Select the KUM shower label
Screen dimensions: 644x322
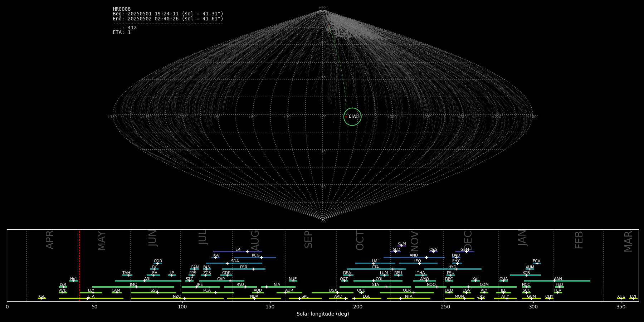(402, 243)
